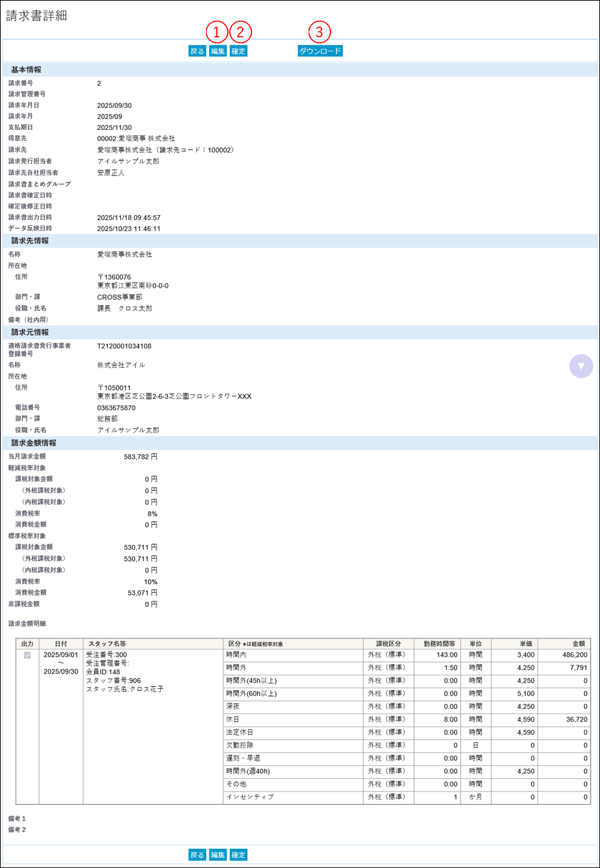
Task: Click the 受注番号:300 text
Action: [x=107, y=655]
